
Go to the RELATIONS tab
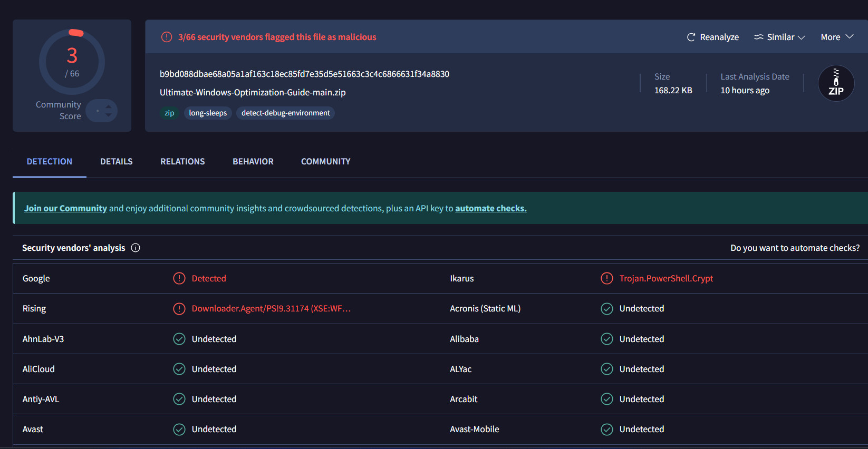(182, 162)
